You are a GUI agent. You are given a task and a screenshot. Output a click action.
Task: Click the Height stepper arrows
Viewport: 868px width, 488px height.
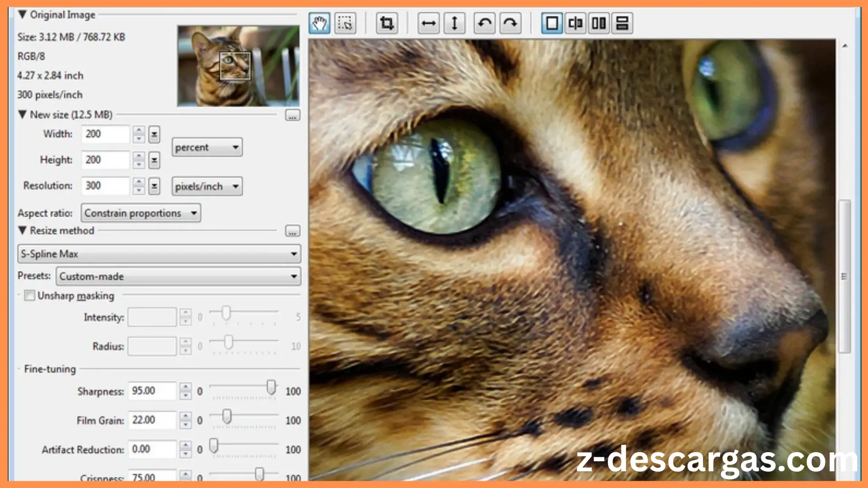point(139,160)
